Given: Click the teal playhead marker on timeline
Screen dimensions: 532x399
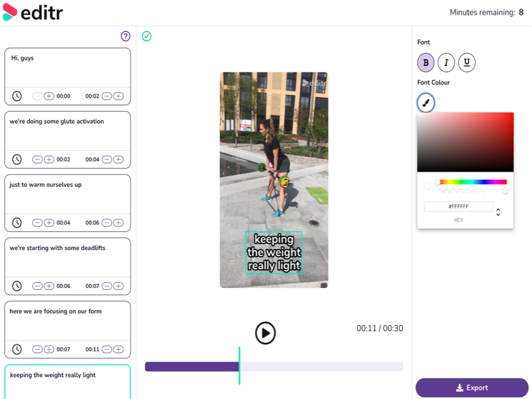Looking at the screenshot, I should [x=239, y=365].
